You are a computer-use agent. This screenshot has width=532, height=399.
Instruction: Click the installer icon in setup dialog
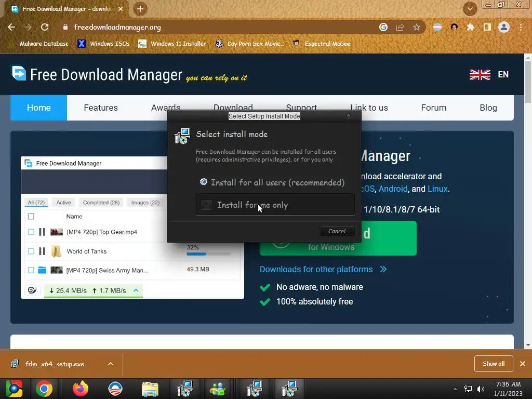(182, 136)
